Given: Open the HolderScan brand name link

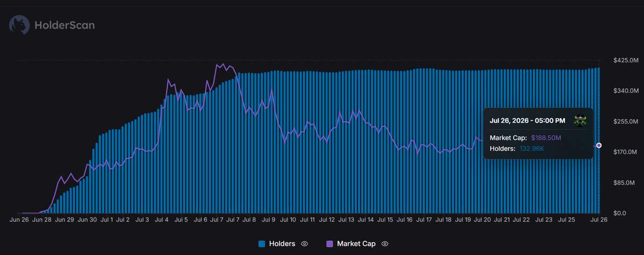Looking at the screenshot, I should 64,25.
